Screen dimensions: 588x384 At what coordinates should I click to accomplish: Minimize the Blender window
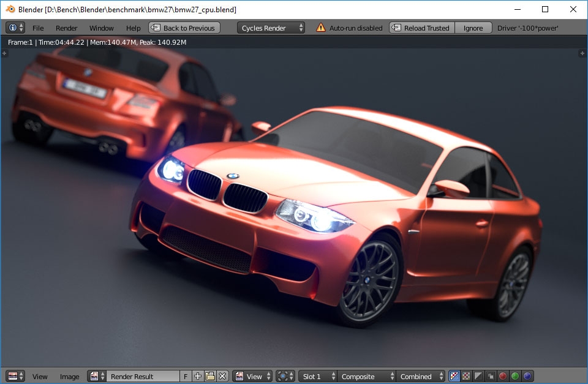click(518, 9)
